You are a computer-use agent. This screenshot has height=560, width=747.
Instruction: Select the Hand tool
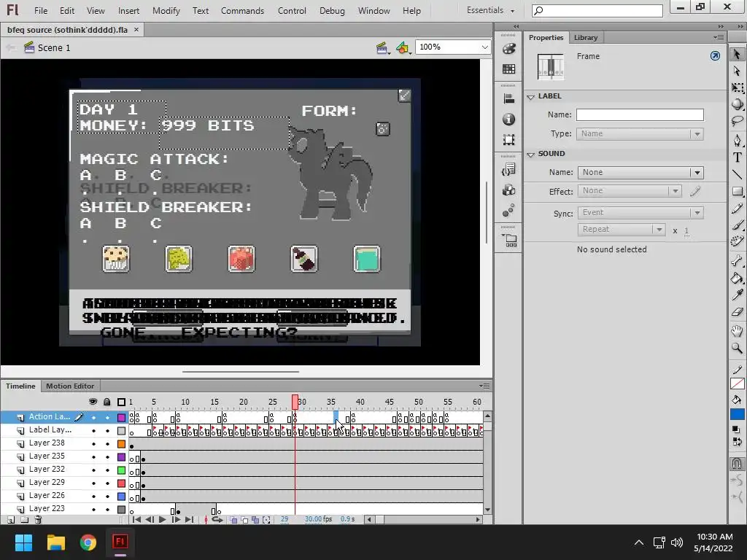737,331
